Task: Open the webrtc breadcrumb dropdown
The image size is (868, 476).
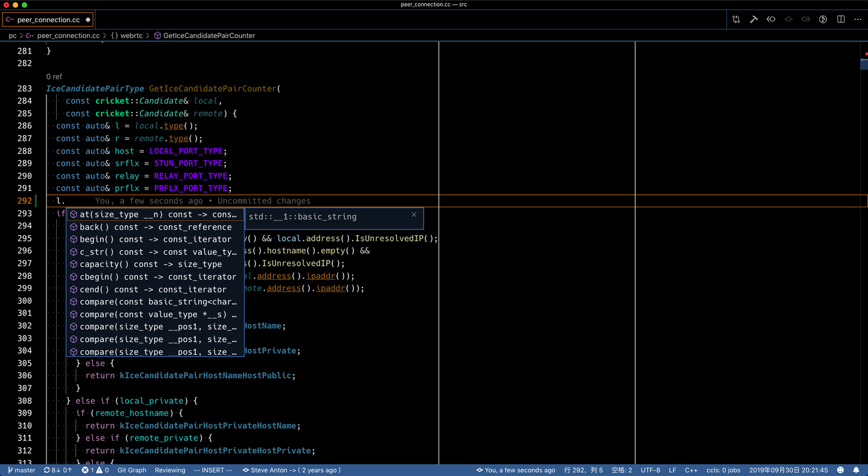Action: [x=127, y=36]
